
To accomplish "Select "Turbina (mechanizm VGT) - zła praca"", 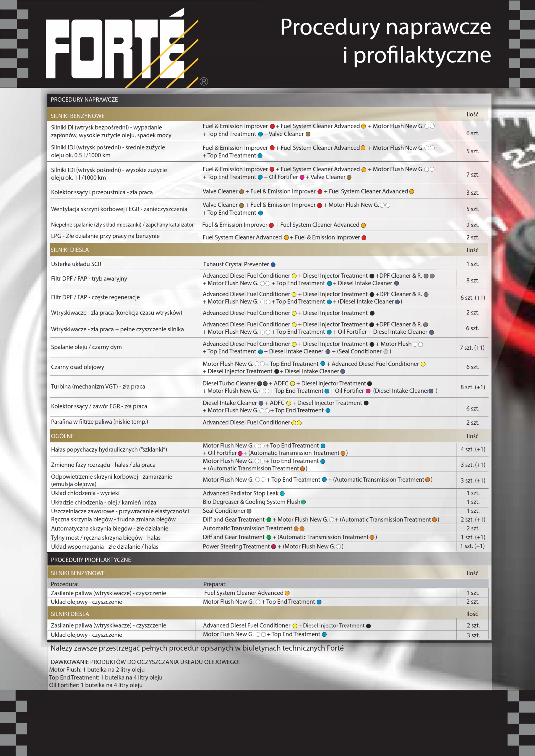I will pos(98,387).
